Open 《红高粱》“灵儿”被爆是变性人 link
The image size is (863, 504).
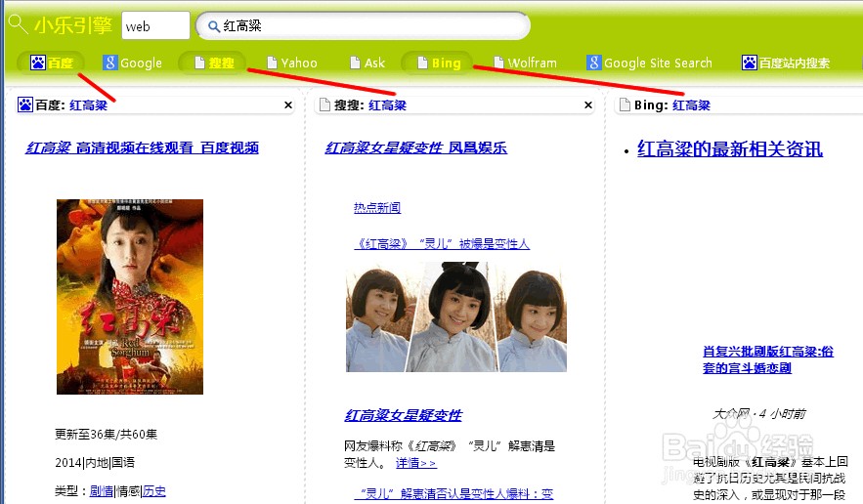click(x=442, y=244)
